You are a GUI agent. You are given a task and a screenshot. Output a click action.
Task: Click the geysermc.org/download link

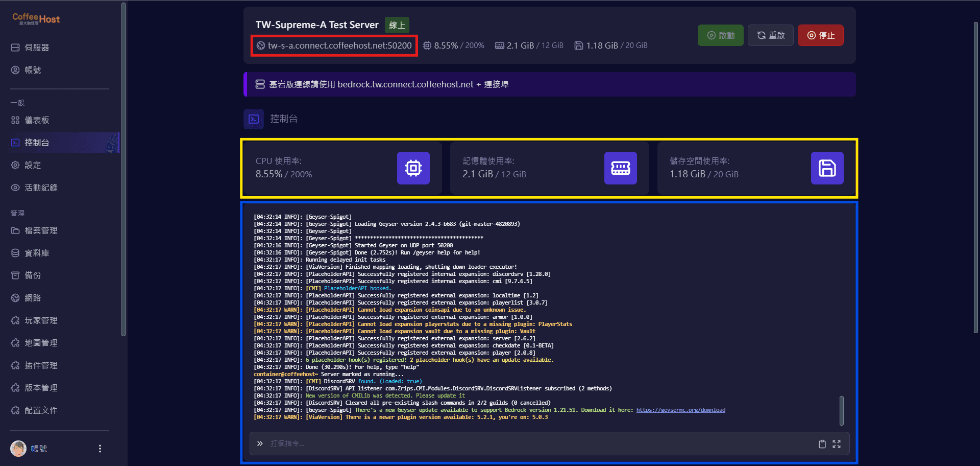pyautogui.click(x=680, y=410)
